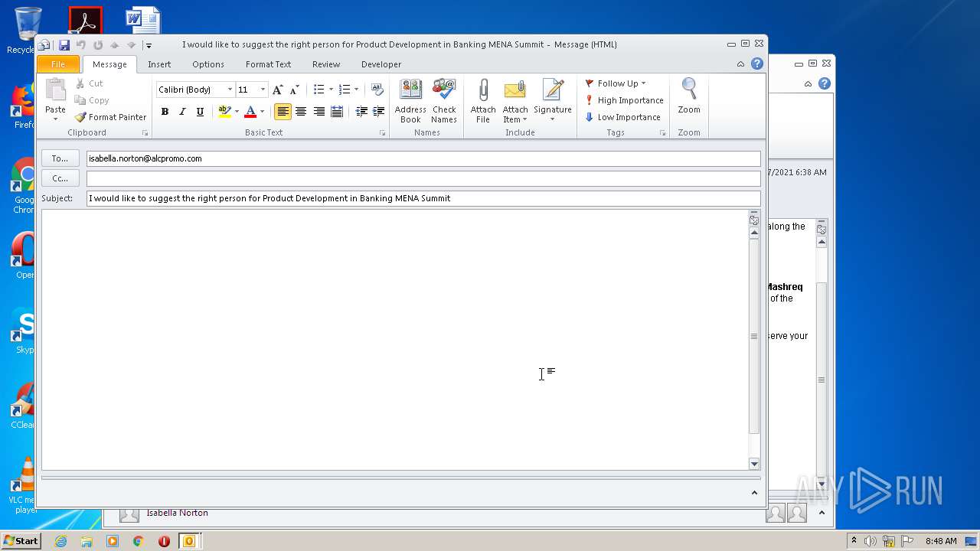Open the Word document desktop icon
The height and width of the screenshot is (551, 980).
[143, 20]
